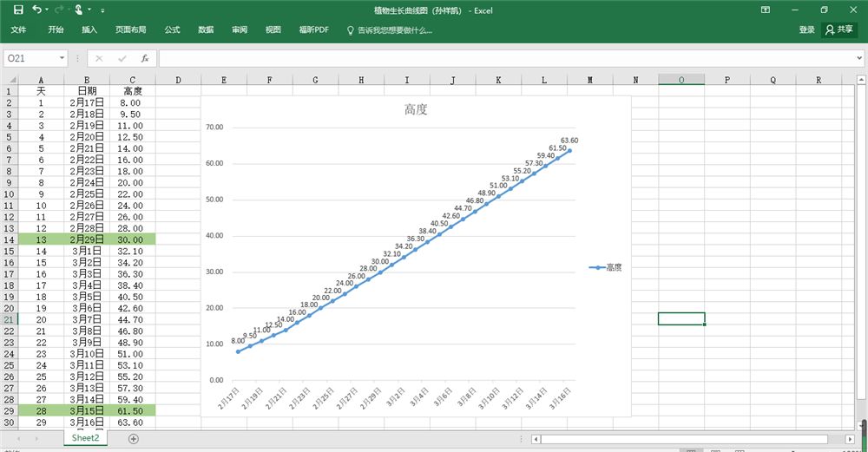Viewport: 868px width, 452px height.
Task: Click the cancel X icon in formula bar
Action: pyautogui.click(x=99, y=58)
